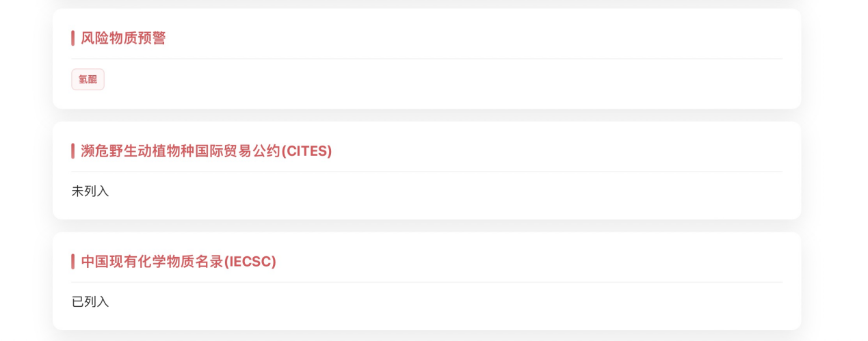The width and height of the screenshot is (868, 341).
Task: Click the 氢醌 risk substance tag
Action: pyautogui.click(x=88, y=79)
